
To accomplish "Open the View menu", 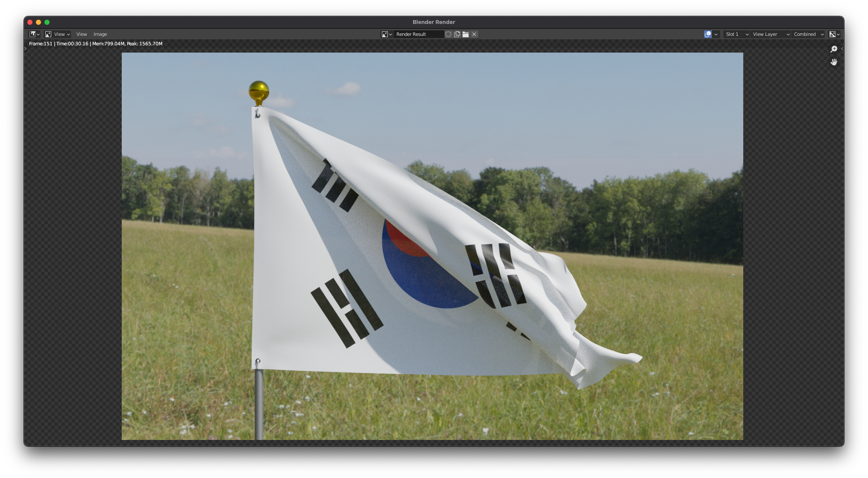I will pos(82,34).
